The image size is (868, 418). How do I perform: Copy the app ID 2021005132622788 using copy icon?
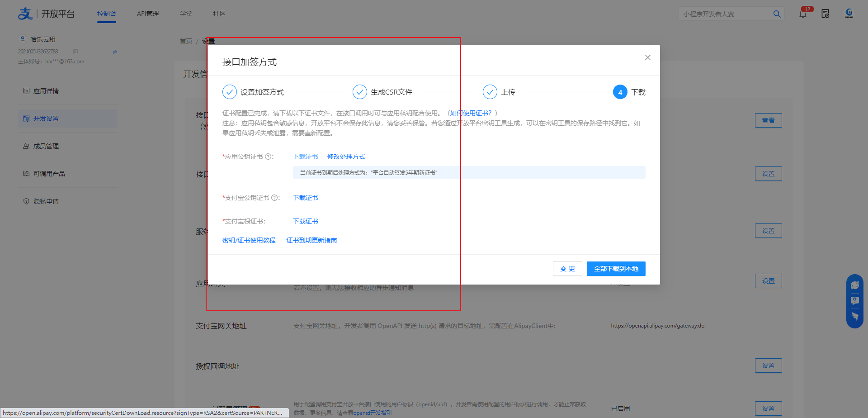click(x=75, y=52)
